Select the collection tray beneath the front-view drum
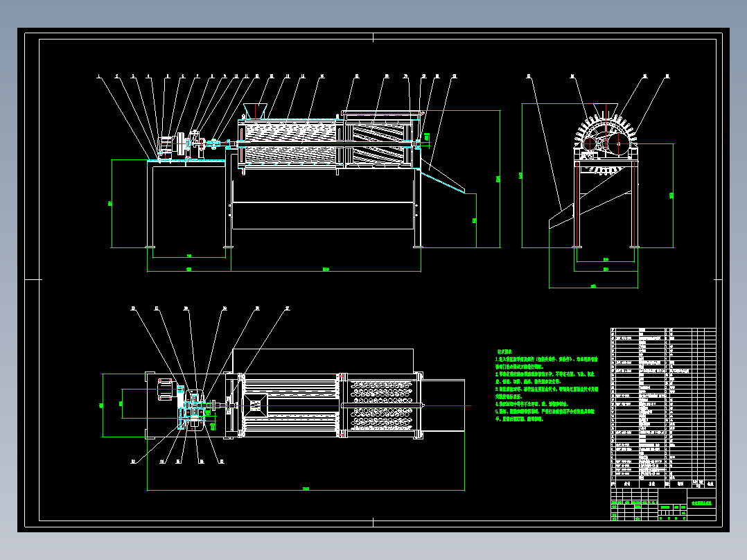Screen dimensions: 747x560 (x=322, y=216)
